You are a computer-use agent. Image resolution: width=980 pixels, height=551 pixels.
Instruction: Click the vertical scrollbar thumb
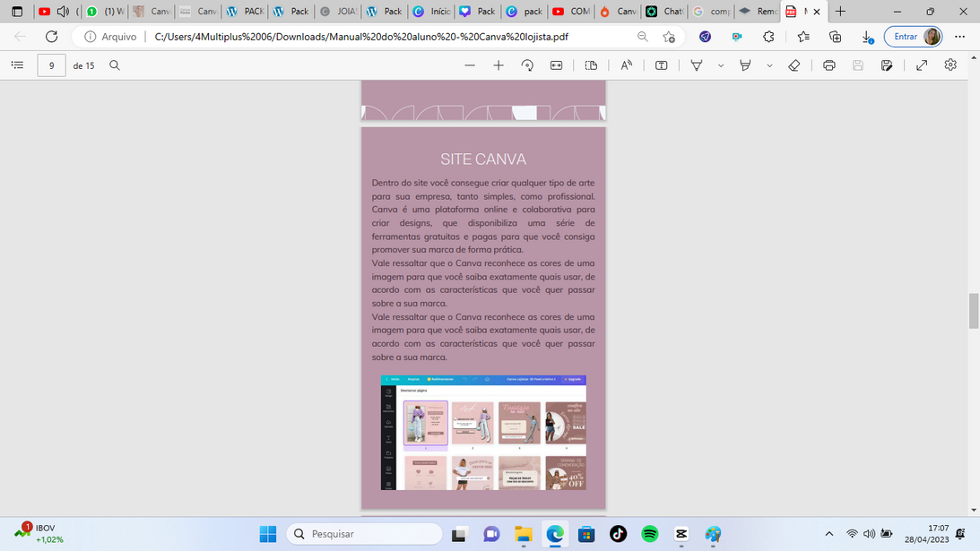click(974, 311)
